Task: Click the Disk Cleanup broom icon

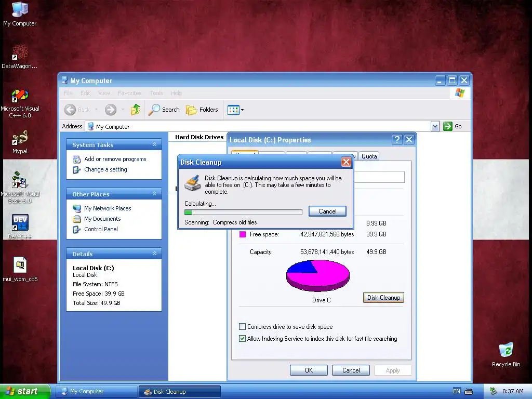Action: click(x=193, y=183)
